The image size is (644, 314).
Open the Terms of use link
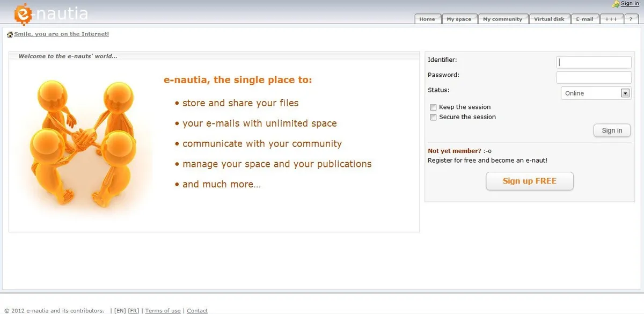coord(163,311)
